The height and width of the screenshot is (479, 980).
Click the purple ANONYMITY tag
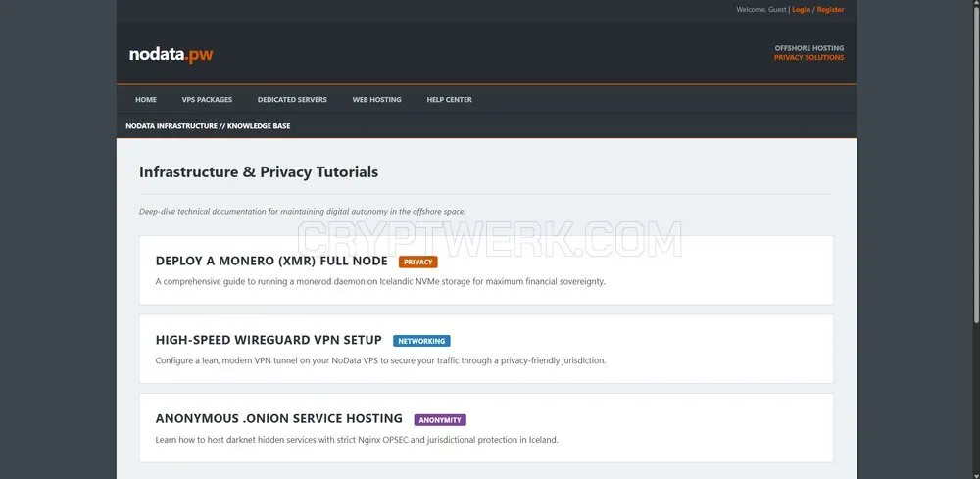click(x=440, y=420)
